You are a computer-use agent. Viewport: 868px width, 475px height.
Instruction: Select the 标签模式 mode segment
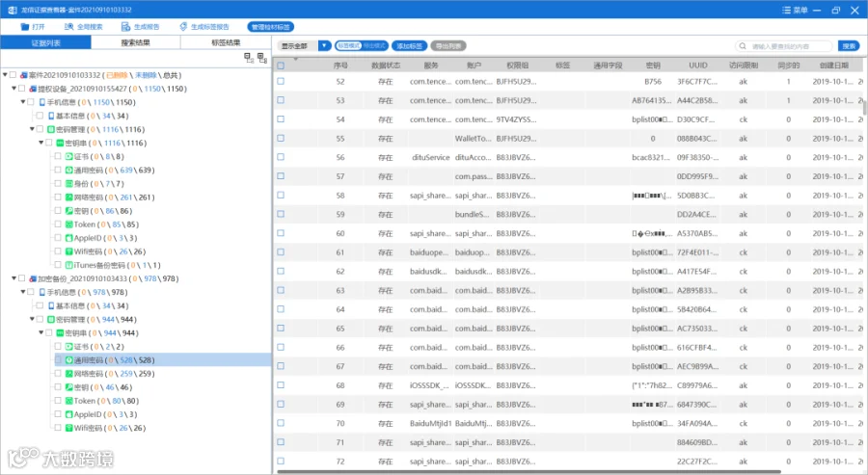348,46
